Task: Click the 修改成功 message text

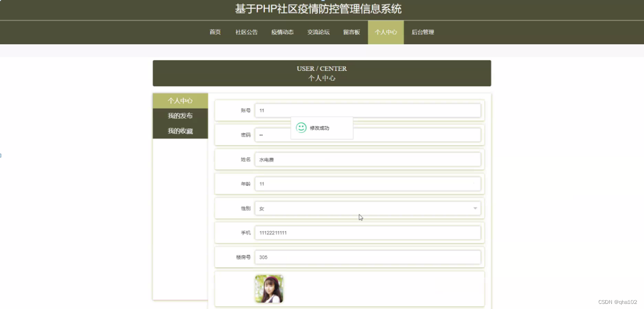Action: coord(320,128)
